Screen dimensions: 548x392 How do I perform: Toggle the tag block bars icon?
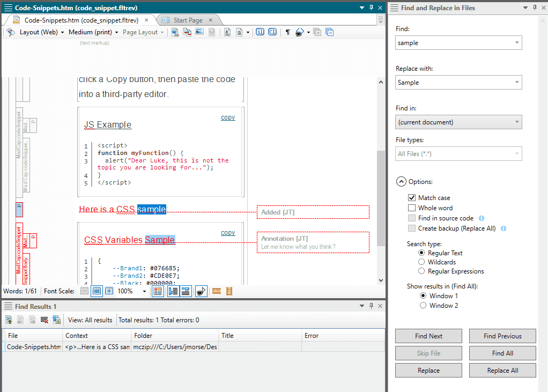(x=173, y=291)
